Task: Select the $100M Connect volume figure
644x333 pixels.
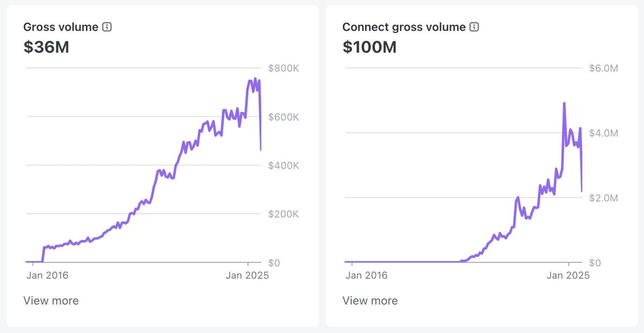Action: coord(369,47)
